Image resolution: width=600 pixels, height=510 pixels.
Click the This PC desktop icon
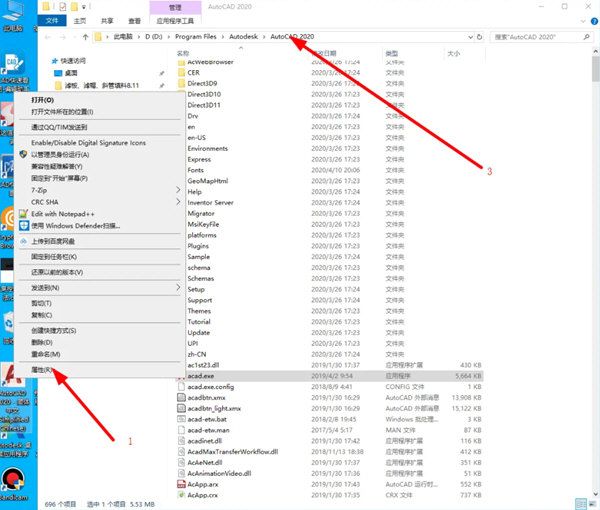point(12,11)
